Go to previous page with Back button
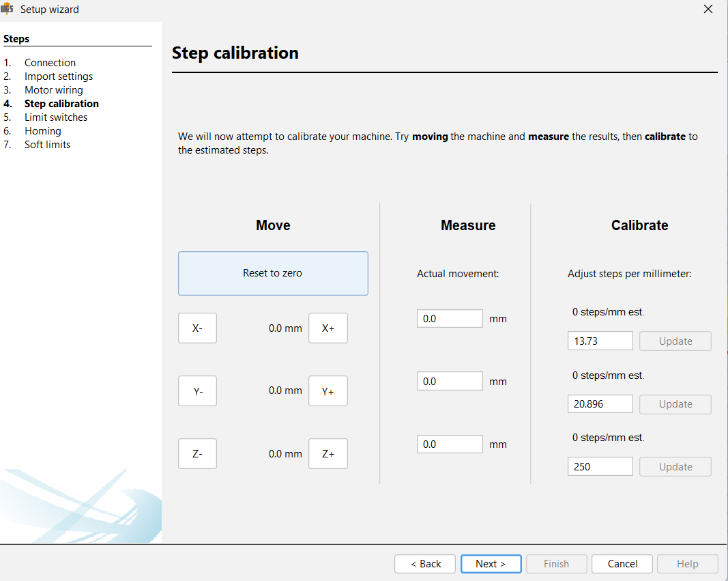728x581 pixels. 425,564
